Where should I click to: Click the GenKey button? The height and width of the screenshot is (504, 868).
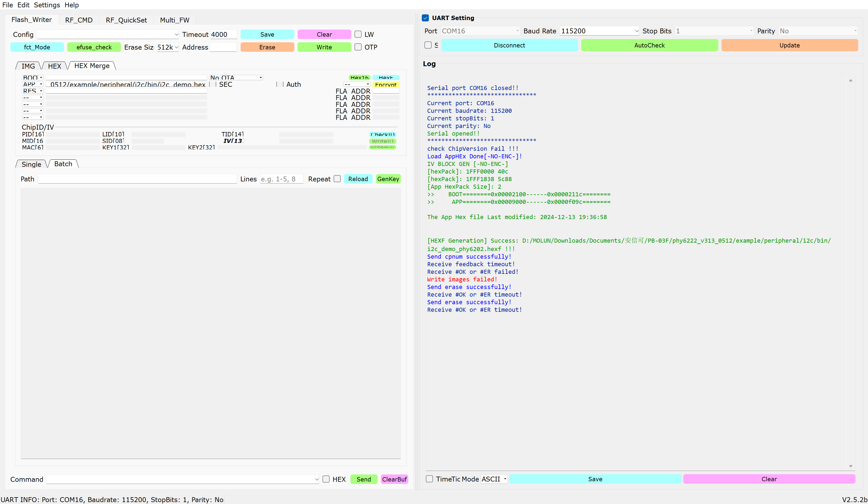pos(388,179)
